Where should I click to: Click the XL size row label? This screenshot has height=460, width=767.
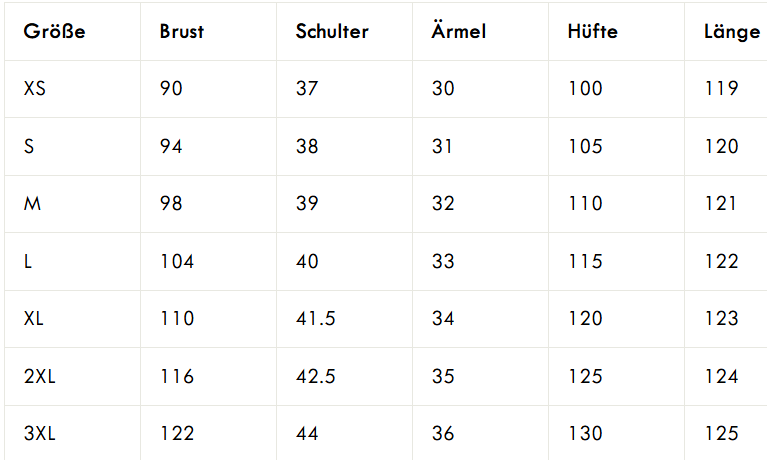(33, 319)
